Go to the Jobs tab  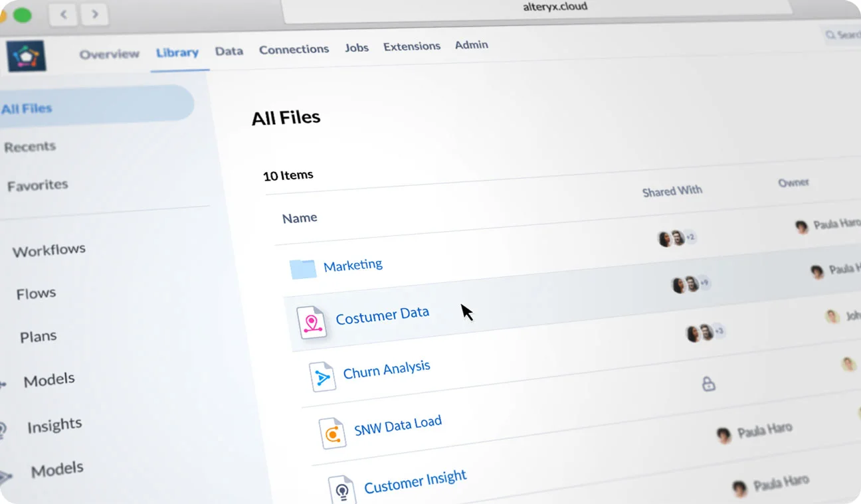click(x=357, y=47)
